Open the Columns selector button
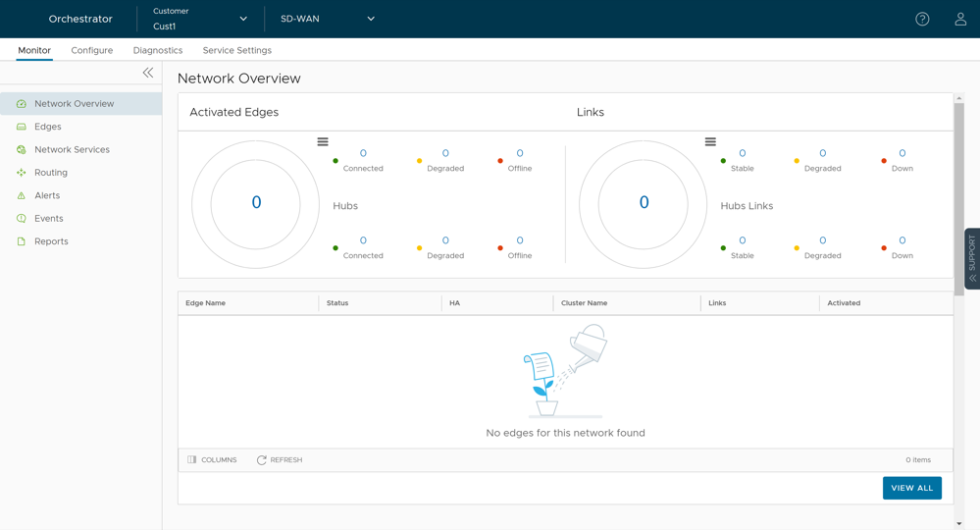Screen dimensions: 980x530 click(212, 459)
